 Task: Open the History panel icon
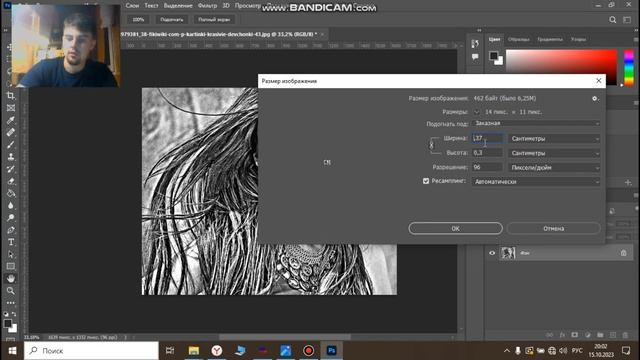pyautogui.click(x=475, y=44)
